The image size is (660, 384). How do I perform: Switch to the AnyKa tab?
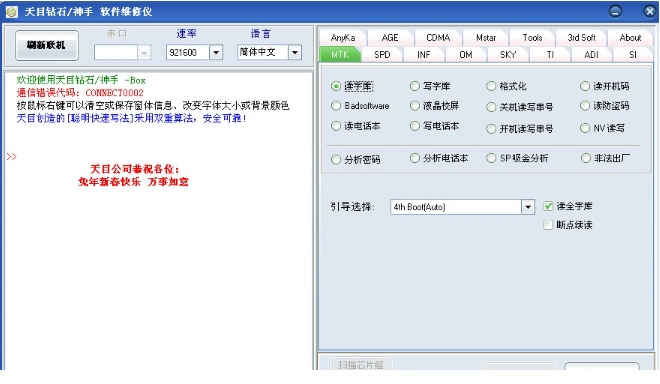click(343, 37)
